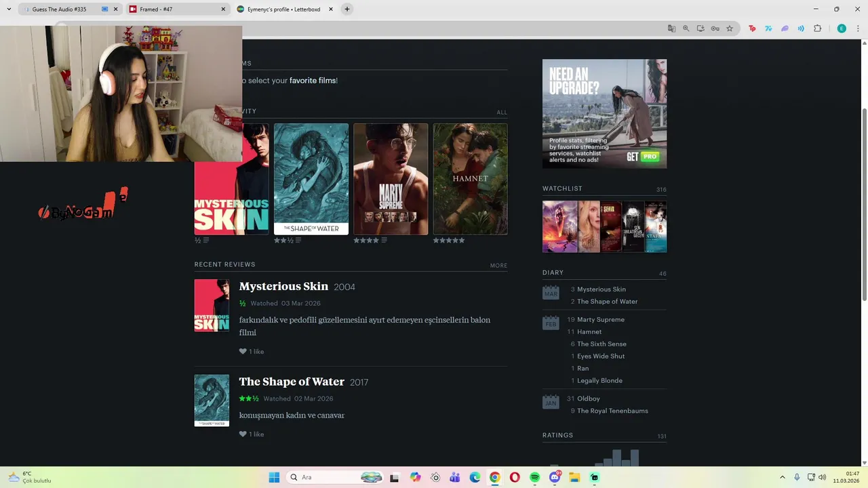Open Mysterious Skin thumbnail beside its review

212,306
